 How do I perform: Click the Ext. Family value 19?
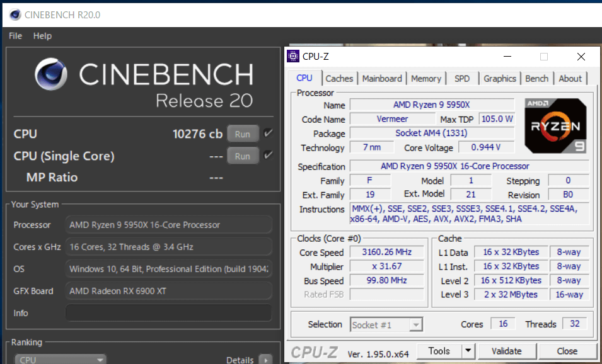[x=370, y=195]
